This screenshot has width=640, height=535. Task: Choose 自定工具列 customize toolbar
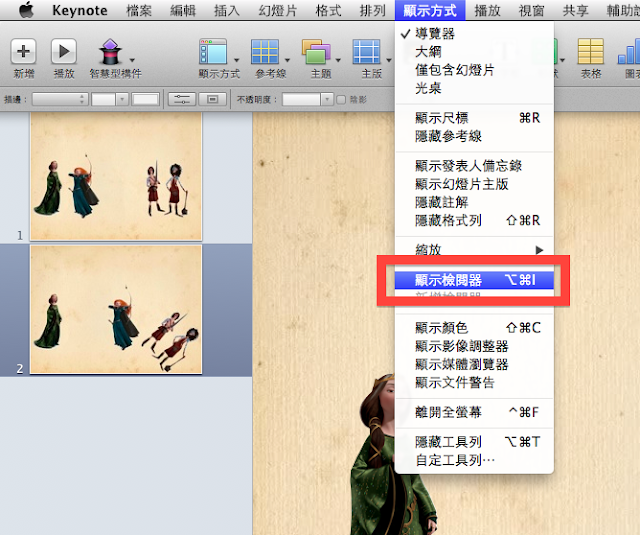pyautogui.click(x=474, y=460)
